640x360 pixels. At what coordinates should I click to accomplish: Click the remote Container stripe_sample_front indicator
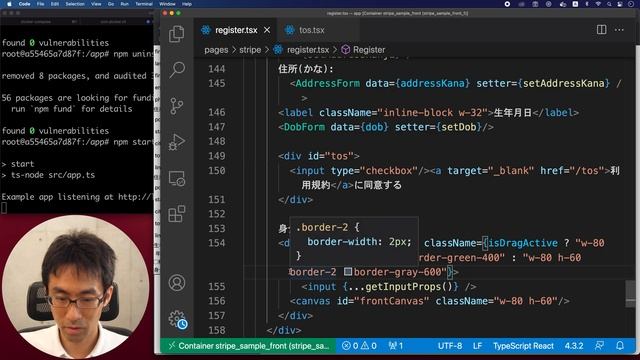coord(249,346)
